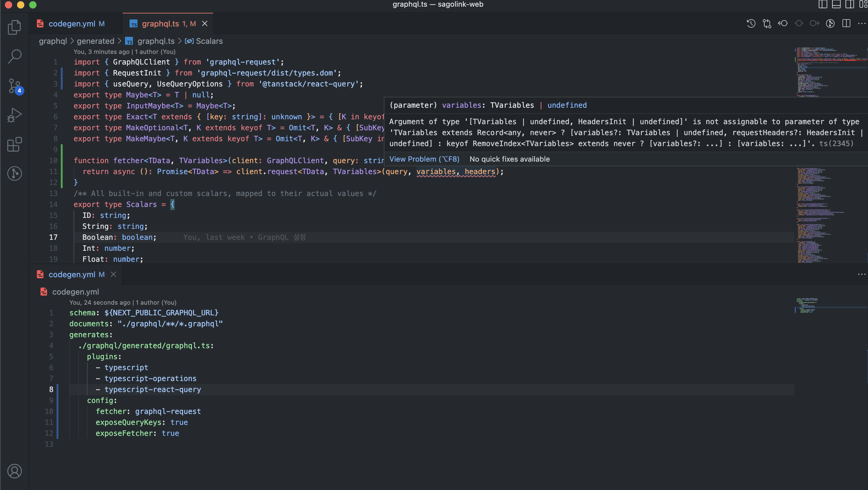The height and width of the screenshot is (490, 868).
Task: Open the Run and Debug view
Action: [x=14, y=115]
